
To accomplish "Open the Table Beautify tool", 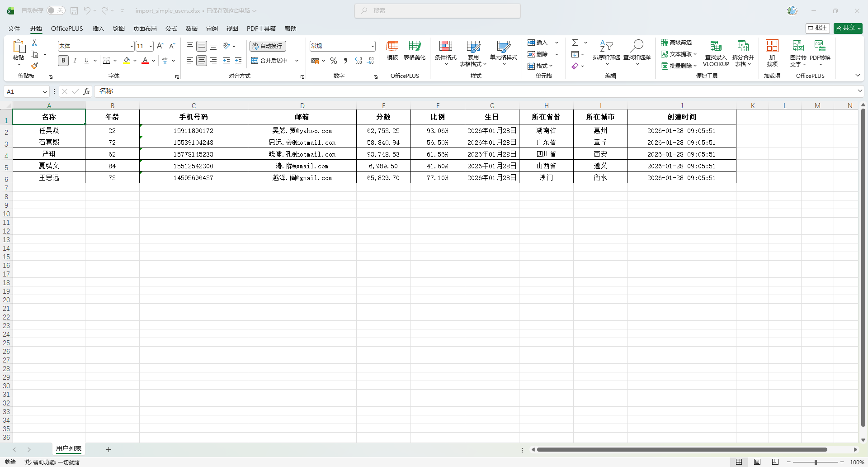I will tap(414, 51).
